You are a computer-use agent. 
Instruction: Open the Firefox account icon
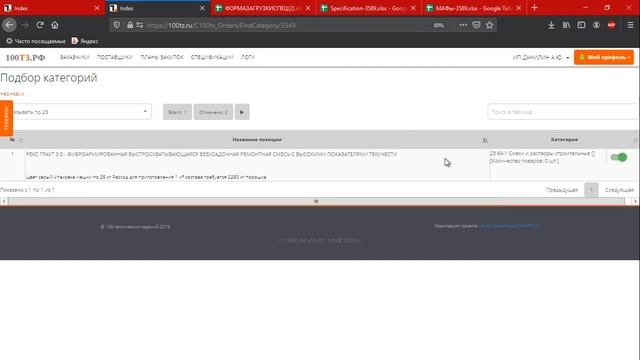point(596,25)
